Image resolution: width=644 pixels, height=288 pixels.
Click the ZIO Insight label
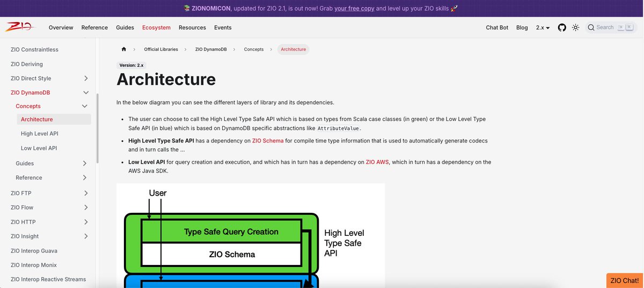coord(25,236)
